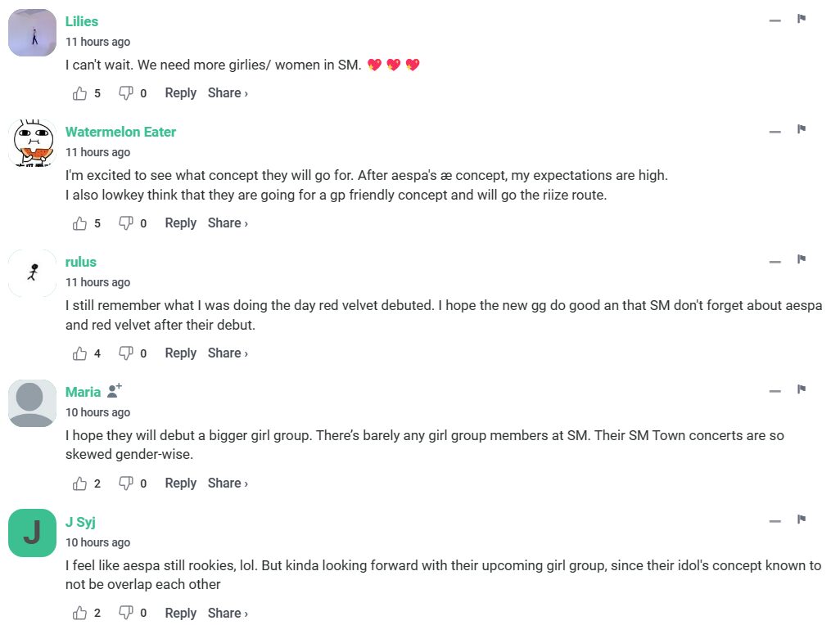Image resolution: width=840 pixels, height=625 pixels.
Task: Flag Maria's comment as inappropriate
Action: [802, 390]
